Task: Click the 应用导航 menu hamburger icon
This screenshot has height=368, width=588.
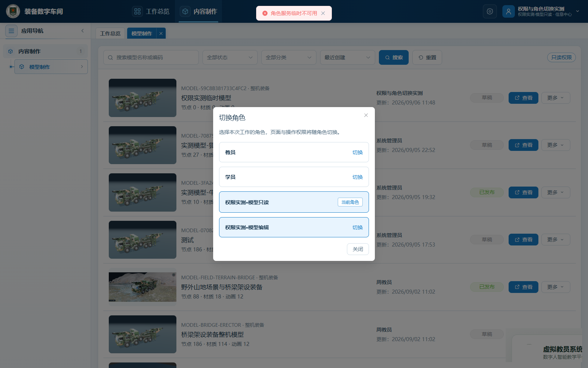Action: click(x=11, y=31)
